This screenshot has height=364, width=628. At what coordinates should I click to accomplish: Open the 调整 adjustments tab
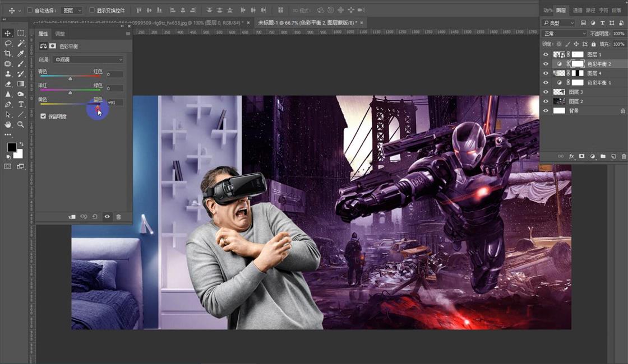click(x=61, y=34)
